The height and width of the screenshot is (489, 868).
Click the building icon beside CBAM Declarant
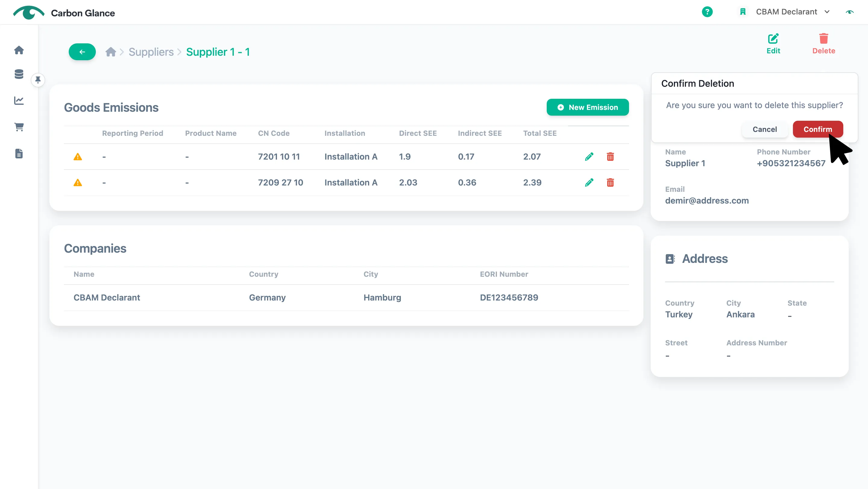pos(743,12)
